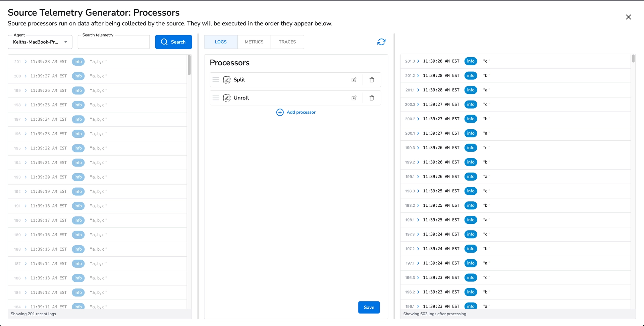The image size is (644, 326).
Task: Grab the drag handle of Split processor
Action: [x=216, y=80]
